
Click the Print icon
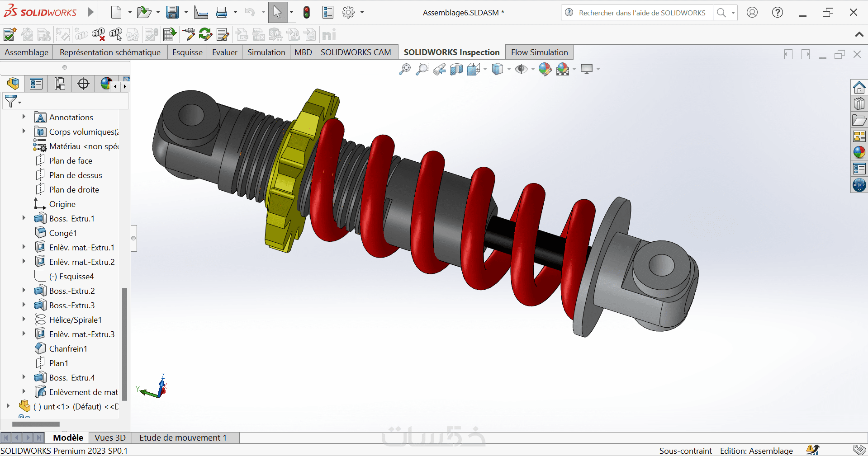click(222, 12)
